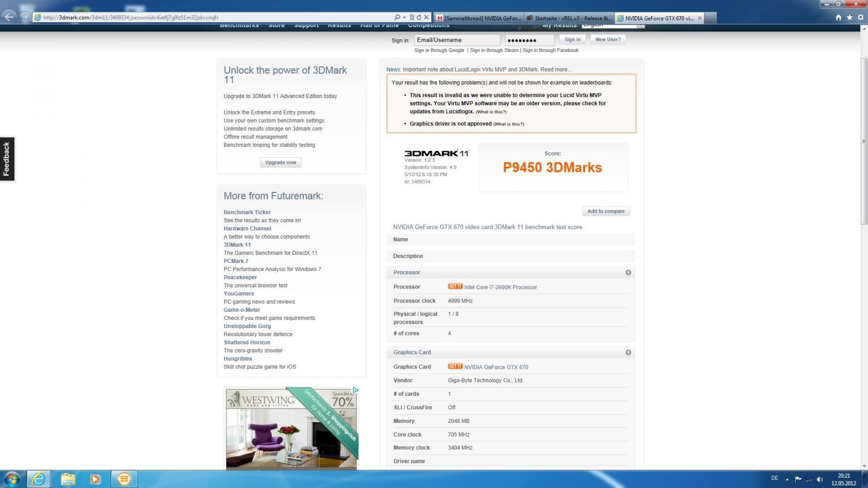Open the Unstoppable Gorg link

point(247,326)
